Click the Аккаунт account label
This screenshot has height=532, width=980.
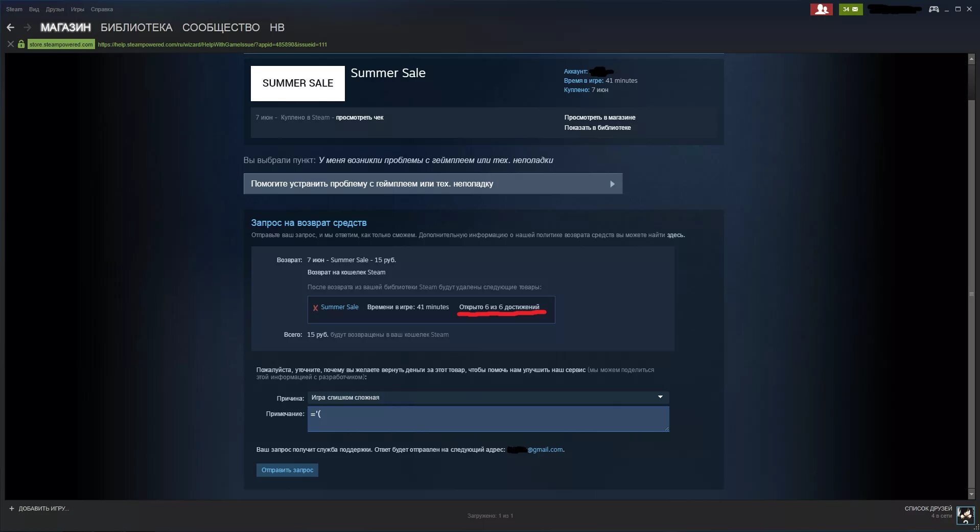coord(575,72)
